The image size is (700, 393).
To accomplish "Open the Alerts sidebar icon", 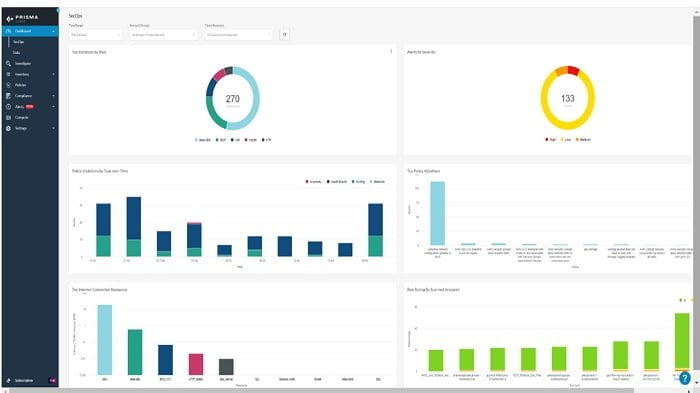I will (x=8, y=107).
